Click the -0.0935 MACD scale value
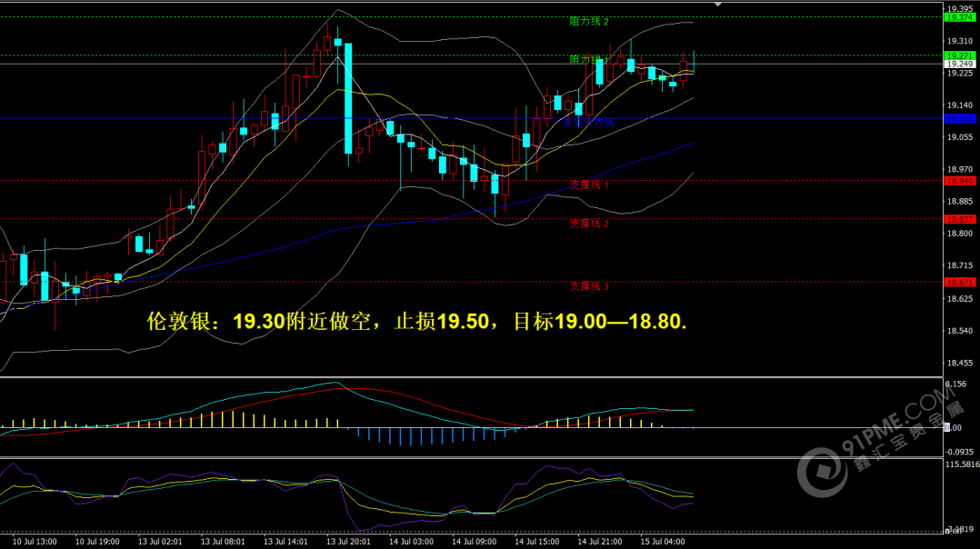980x549 pixels. 959,452
